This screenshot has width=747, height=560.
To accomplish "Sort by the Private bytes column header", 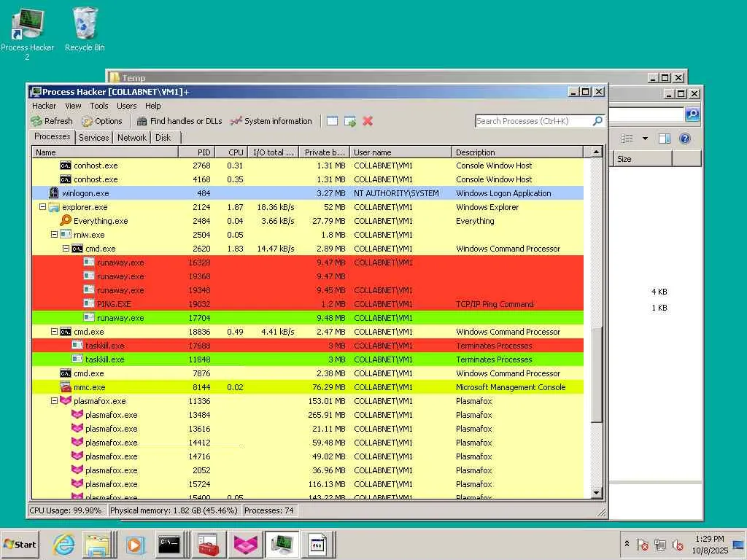I will pos(325,152).
